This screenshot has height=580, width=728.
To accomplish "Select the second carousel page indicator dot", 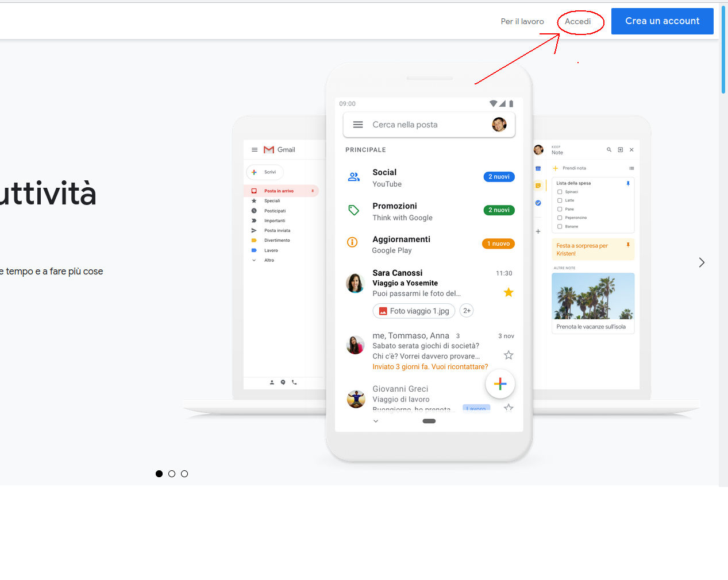I will (x=171, y=473).
